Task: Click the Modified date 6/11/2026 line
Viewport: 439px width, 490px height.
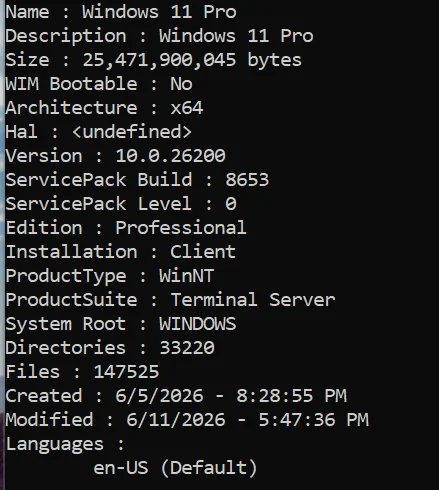Action: (187, 420)
